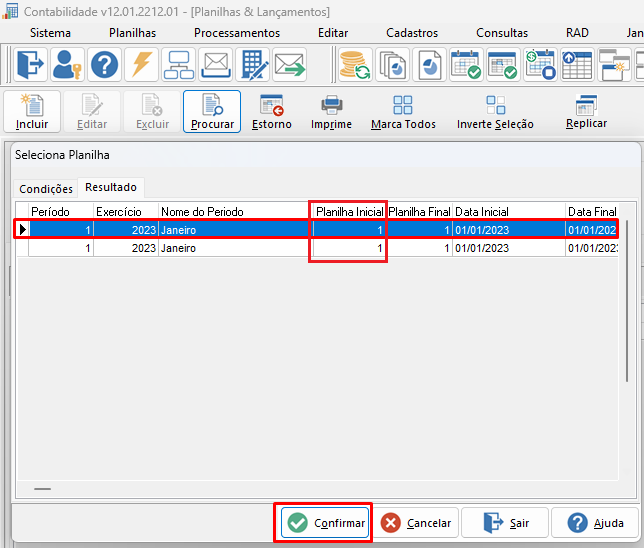Click 01/01/2023 Data Inicial in white row
Image resolution: width=644 pixels, height=548 pixels.
click(482, 248)
